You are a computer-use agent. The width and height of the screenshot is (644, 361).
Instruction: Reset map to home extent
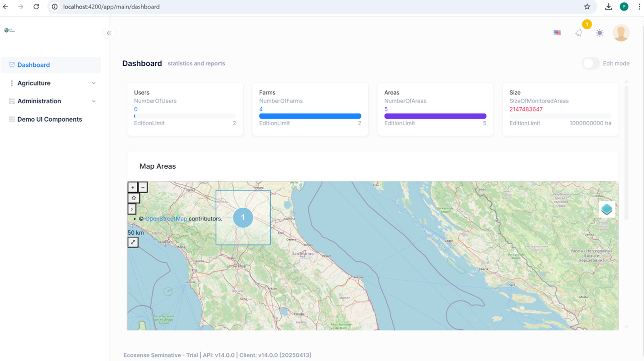click(x=134, y=198)
